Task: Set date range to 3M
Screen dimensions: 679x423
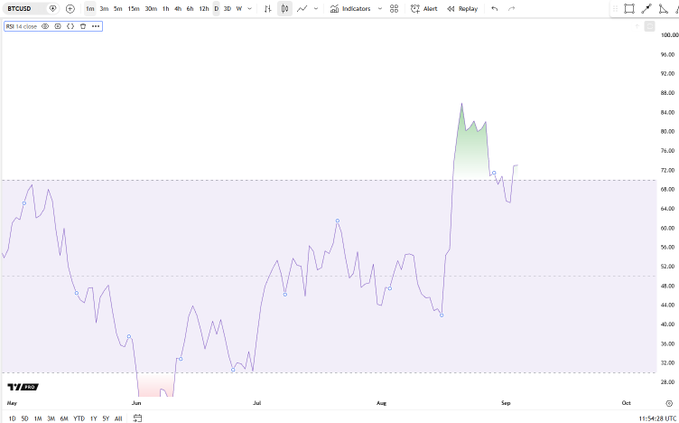Action: coord(51,418)
